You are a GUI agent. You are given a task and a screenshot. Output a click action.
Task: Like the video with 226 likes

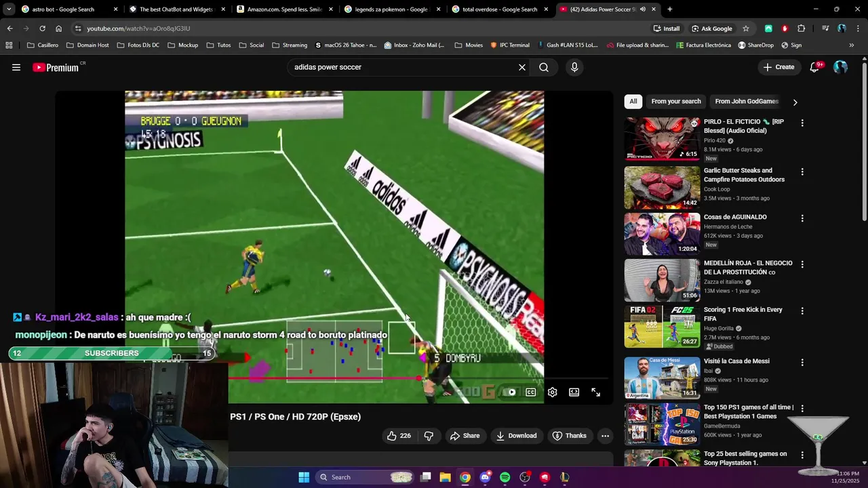coord(399,436)
